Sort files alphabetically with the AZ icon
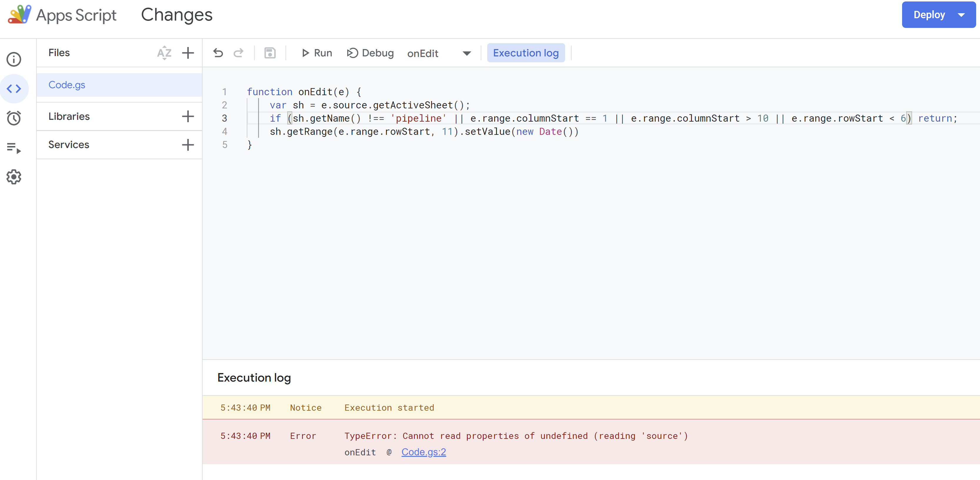Viewport: 980px width, 480px height. 164,53
